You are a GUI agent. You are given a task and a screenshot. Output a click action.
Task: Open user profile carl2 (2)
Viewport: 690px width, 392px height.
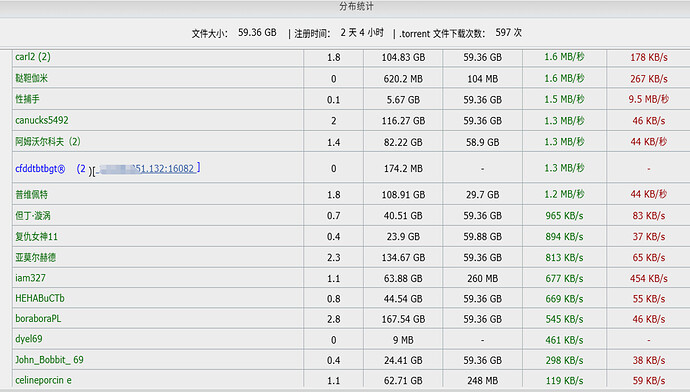click(33, 57)
